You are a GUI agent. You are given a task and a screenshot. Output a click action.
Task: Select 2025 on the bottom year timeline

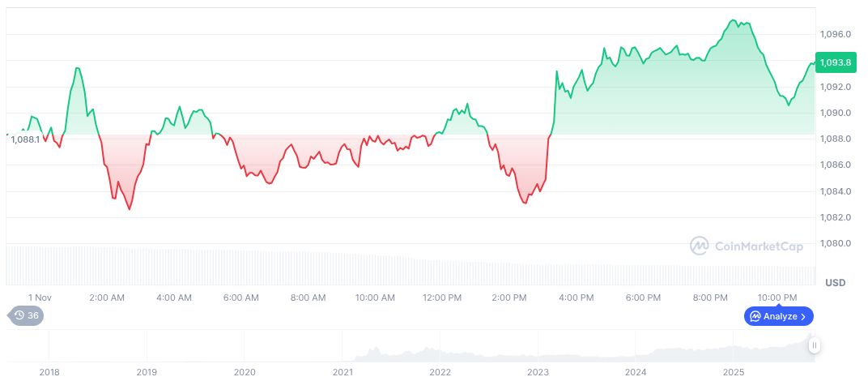733,372
